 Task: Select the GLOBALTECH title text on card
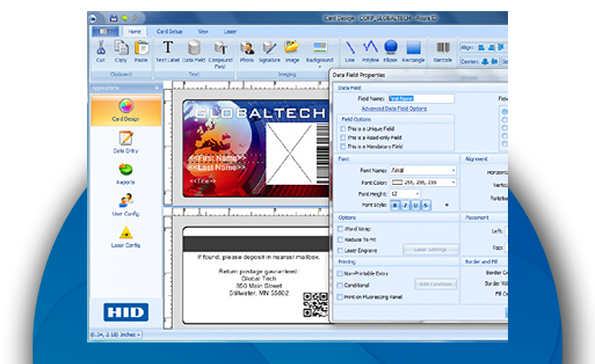pyautogui.click(x=260, y=113)
